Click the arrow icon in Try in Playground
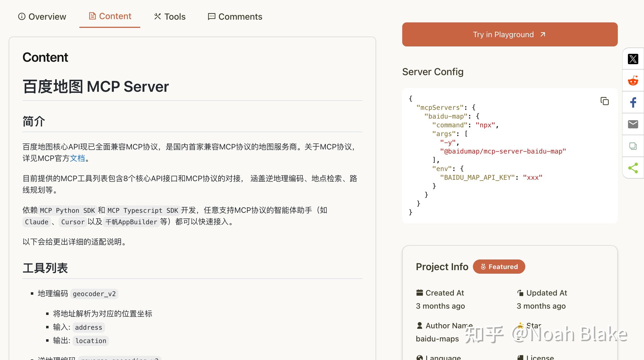Image resolution: width=644 pixels, height=360 pixels. point(543,34)
